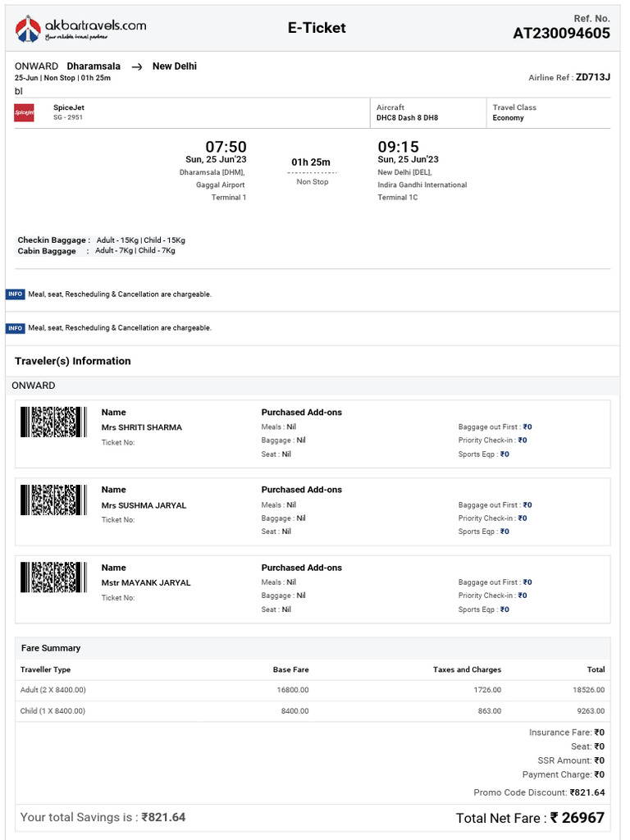Click the Dharamsala to New Delhi arrow
Screen dimensions: 630x840
pos(137,67)
